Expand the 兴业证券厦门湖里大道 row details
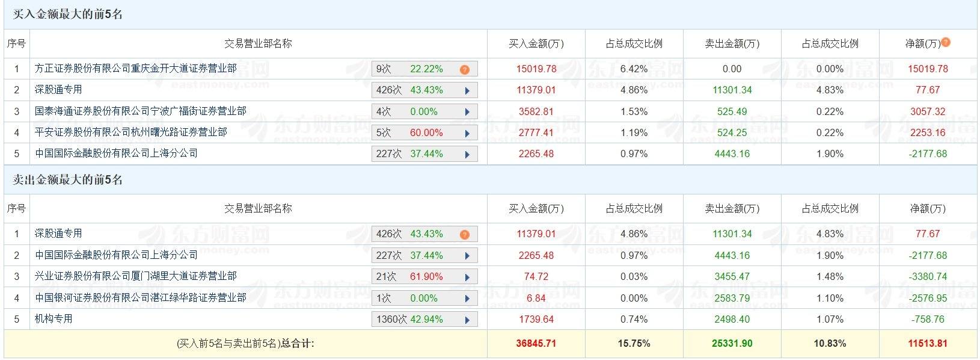Viewport: 980px width, 360px height. [468, 276]
